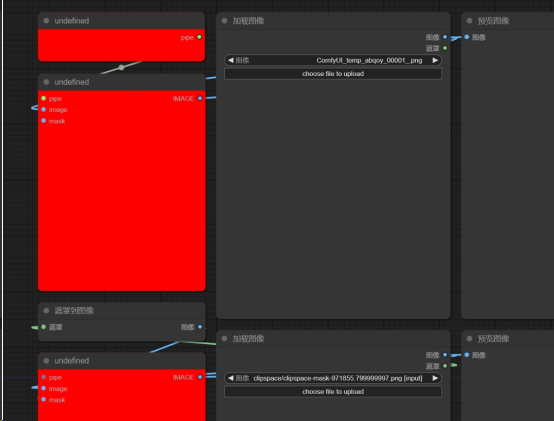Click the mask input port on second undefined node
Viewport: 554px width, 421px height.
pos(43,121)
